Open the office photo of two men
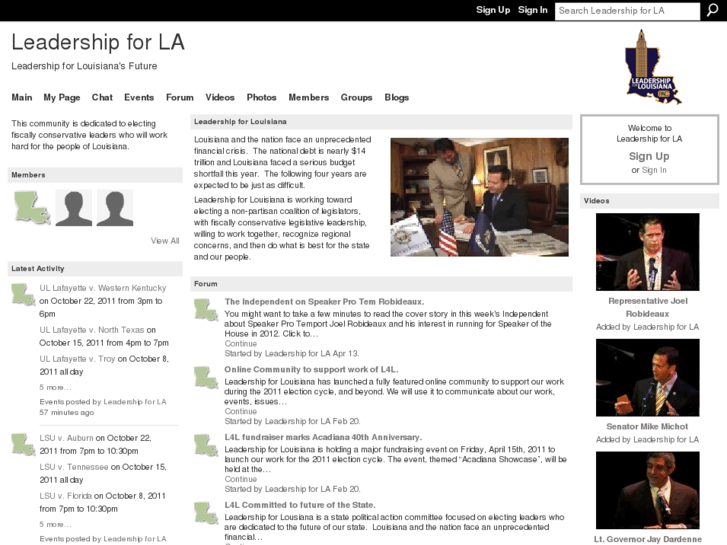The height and width of the screenshot is (545, 727). tap(479, 197)
